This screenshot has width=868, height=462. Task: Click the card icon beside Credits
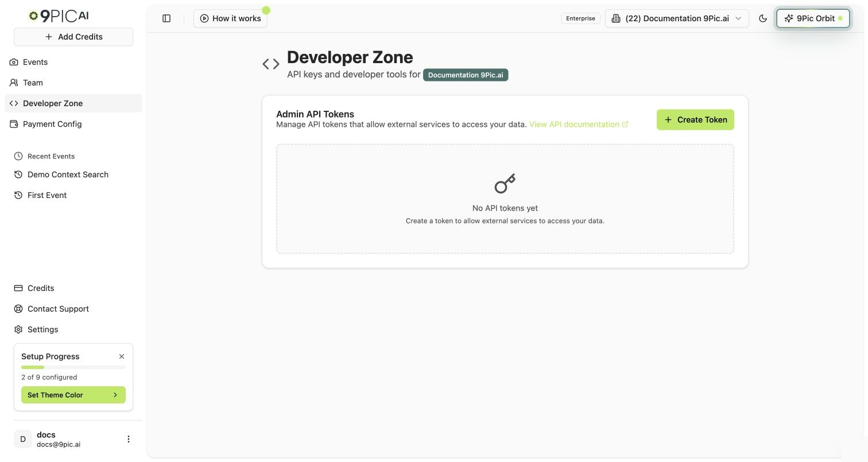(x=18, y=288)
